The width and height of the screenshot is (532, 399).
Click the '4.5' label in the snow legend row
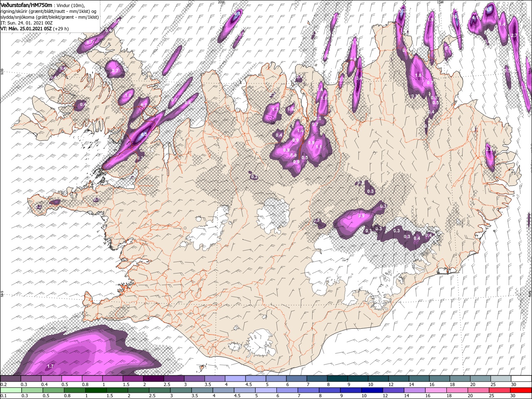[249, 385]
